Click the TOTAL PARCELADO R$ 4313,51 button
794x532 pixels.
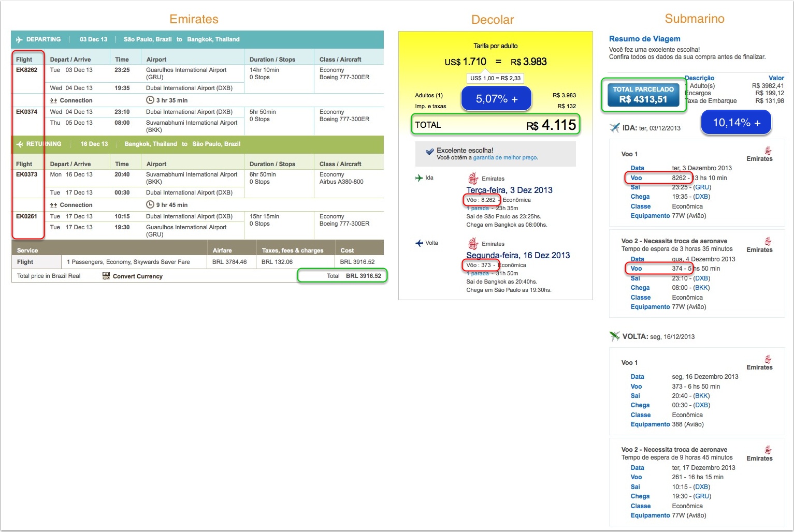click(643, 95)
